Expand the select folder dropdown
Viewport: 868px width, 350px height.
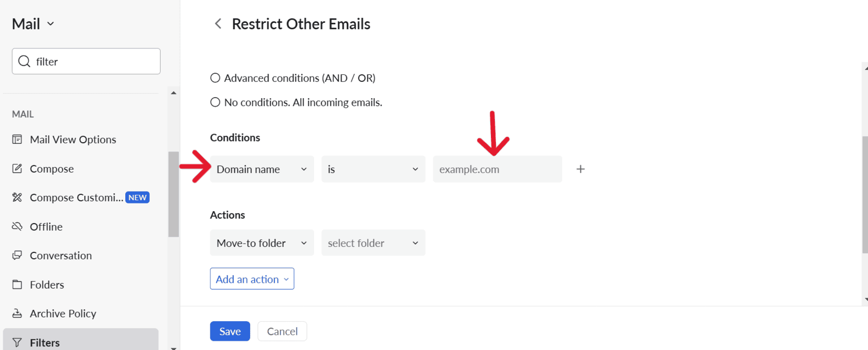[x=373, y=243]
